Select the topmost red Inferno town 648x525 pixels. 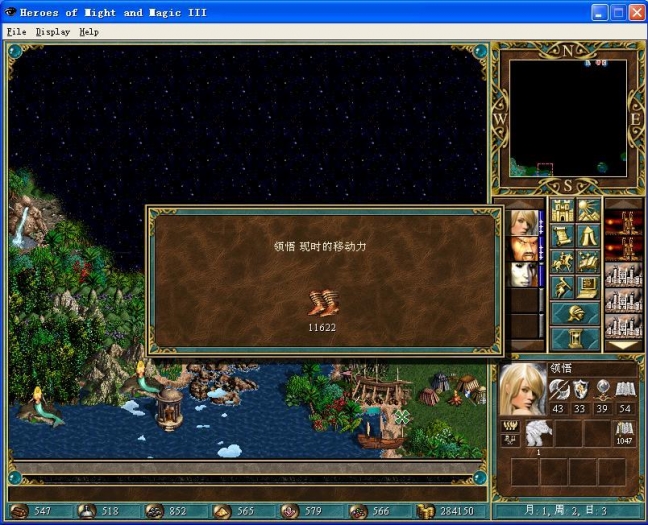624,223
